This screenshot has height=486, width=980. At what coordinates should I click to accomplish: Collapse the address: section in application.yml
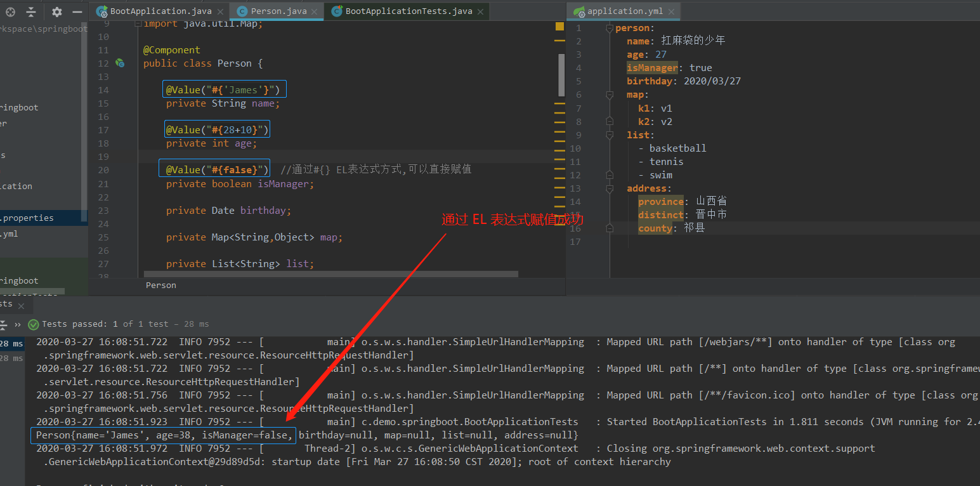pos(610,188)
